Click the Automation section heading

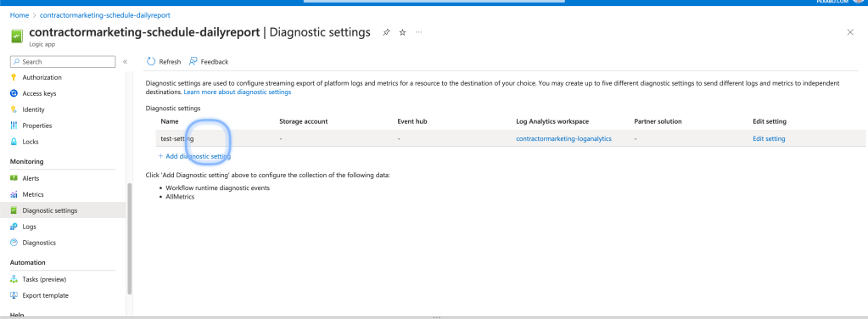click(x=28, y=262)
